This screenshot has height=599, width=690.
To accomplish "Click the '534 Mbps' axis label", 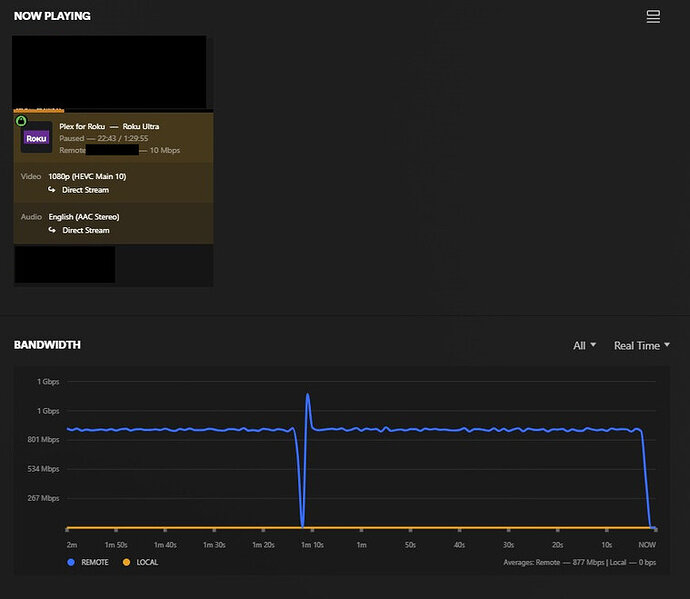I will pos(43,469).
